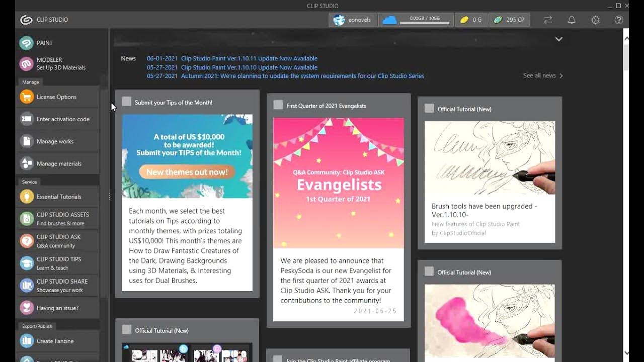Image resolution: width=644 pixels, height=362 pixels.
Task: Open CLIP STUDIO ASK Q&A community
Action: point(57,241)
